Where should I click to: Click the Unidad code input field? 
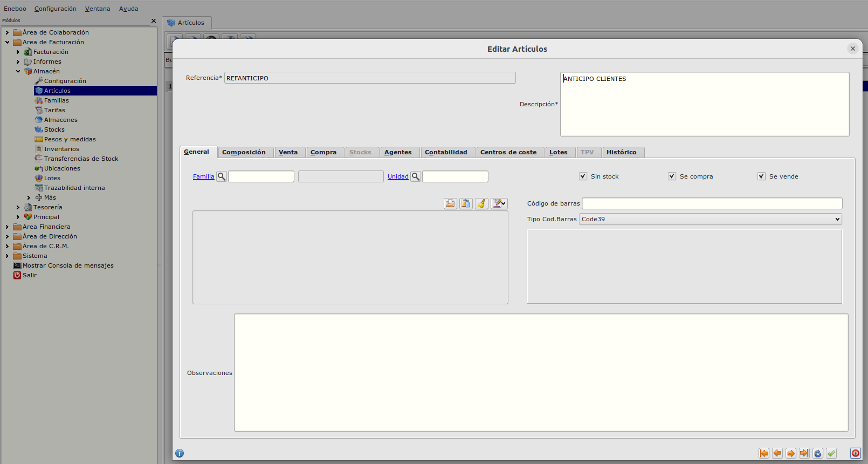[456, 176]
